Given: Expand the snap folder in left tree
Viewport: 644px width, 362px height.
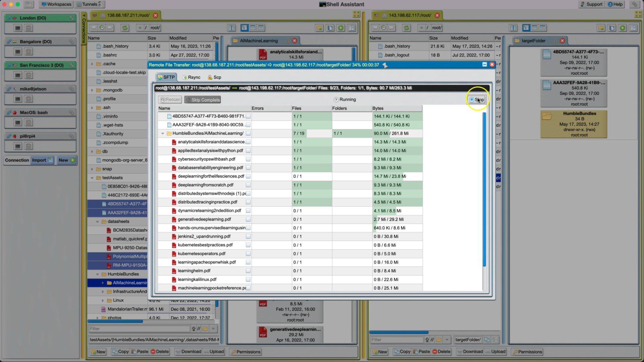Looking at the screenshot, I should [92, 169].
